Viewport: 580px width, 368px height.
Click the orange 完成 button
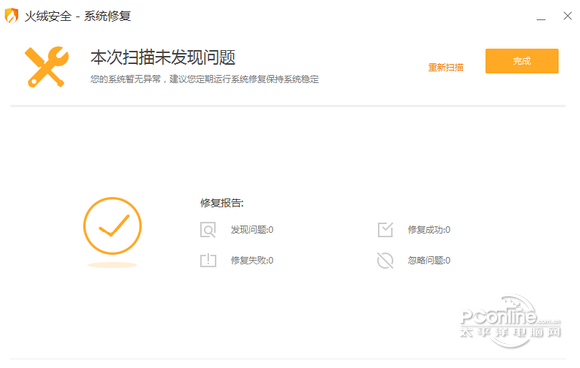[522, 61]
